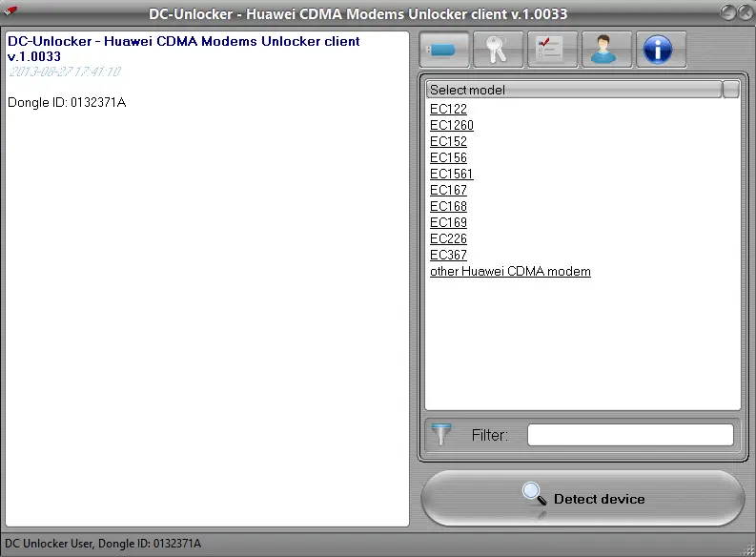Click Dongle ID: 0132371A in log
The width and height of the screenshot is (756, 557).
coord(67,102)
